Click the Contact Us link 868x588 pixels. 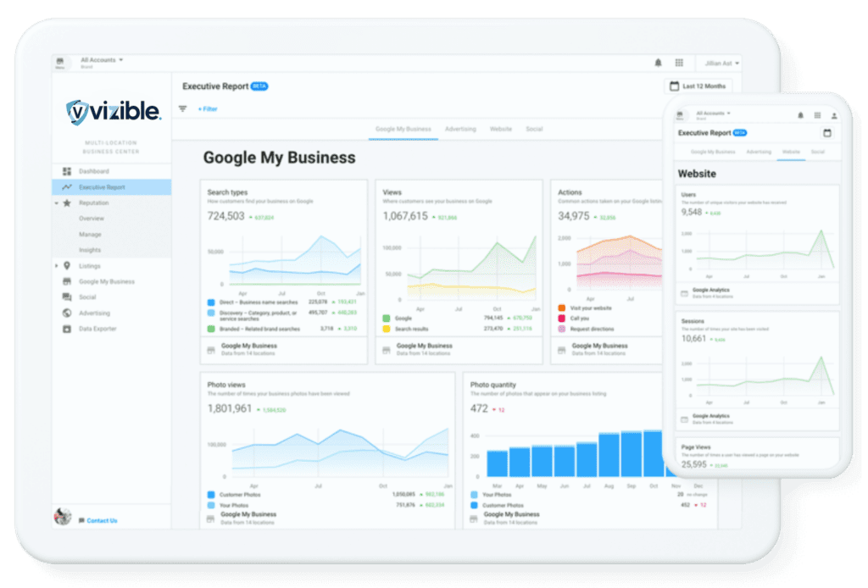[102, 520]
